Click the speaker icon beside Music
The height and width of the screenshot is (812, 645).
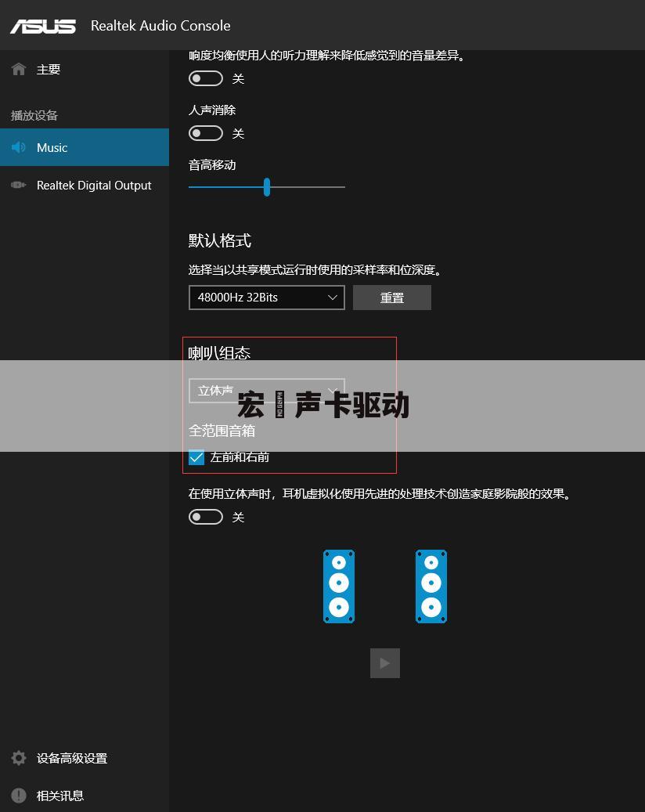pyautogui.click(x=19, y=147)
